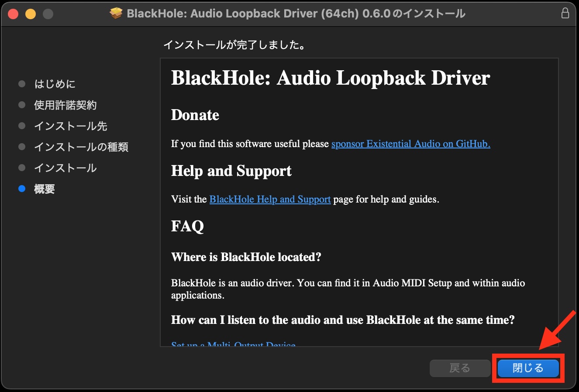579x392 pixels.
Task: Click the BlackHole is an audio driver paragraph
Action: click(x=348, y=289)
